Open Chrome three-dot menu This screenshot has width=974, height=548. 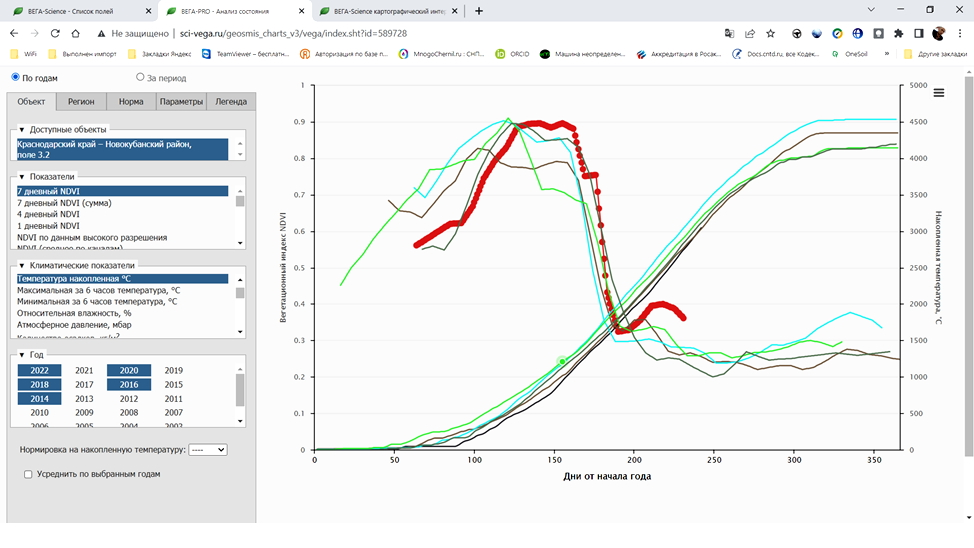click(960, 34)
